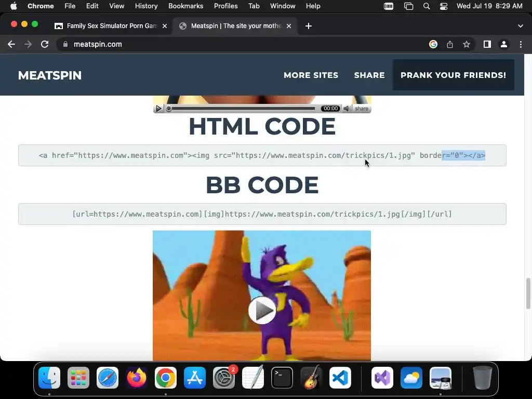Viewport: 532px width, 399px height.
Task: Open the File menu
Action: 70,6
